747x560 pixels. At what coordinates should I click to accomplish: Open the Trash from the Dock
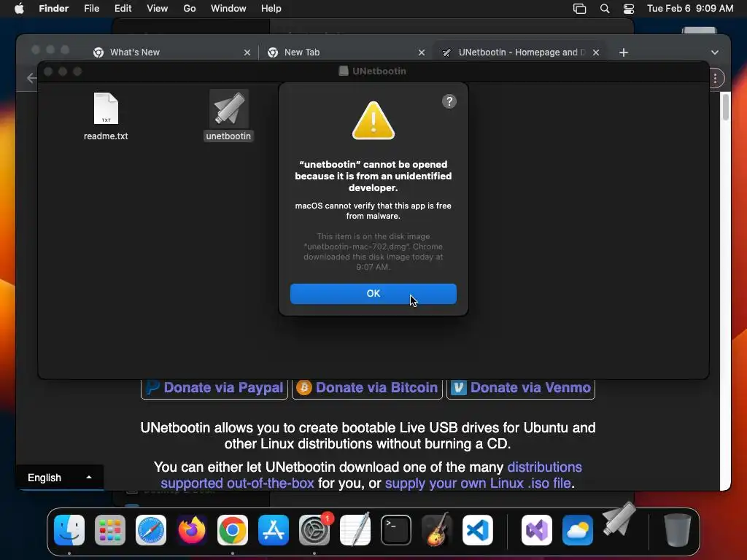(678, 530)
